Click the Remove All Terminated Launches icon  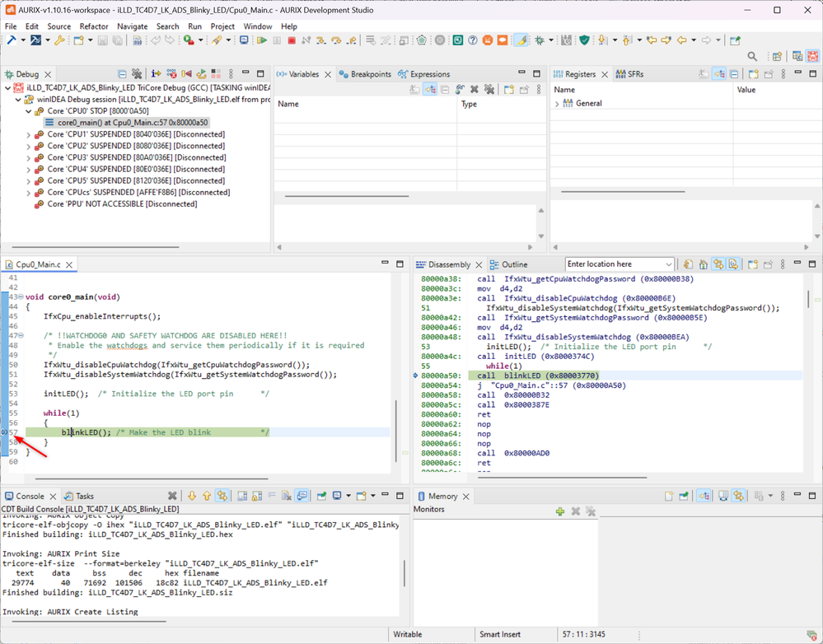click(x=137, y=74)
